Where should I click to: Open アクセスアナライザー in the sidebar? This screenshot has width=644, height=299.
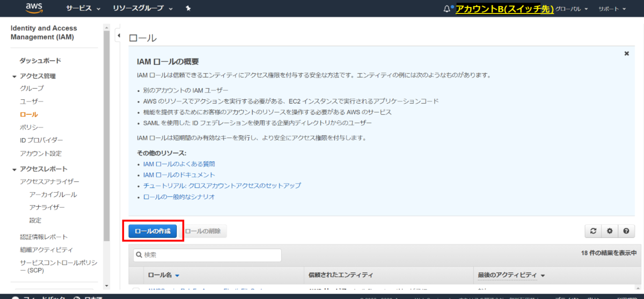coord(49,182)
